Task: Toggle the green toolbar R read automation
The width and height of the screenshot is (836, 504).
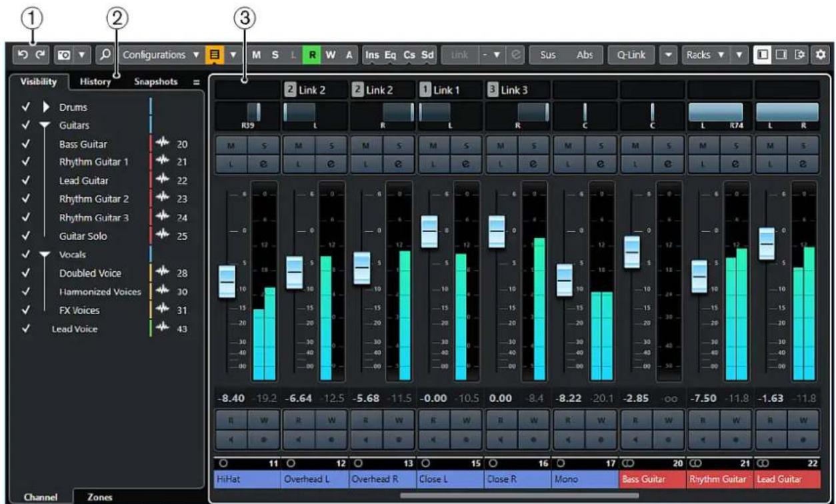Action: click(311, 54)
